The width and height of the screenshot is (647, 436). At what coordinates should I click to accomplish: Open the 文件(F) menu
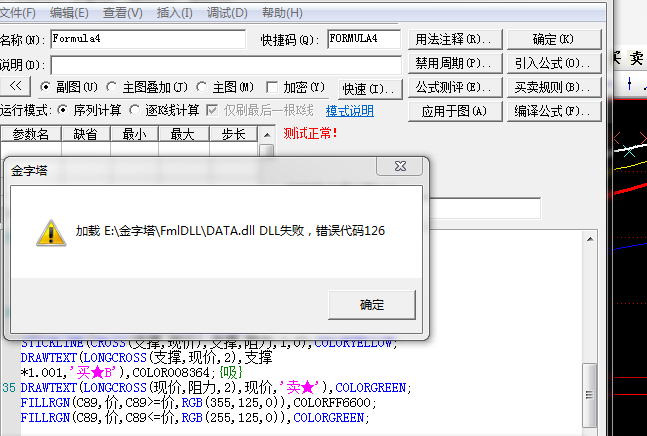coord(17,13)
